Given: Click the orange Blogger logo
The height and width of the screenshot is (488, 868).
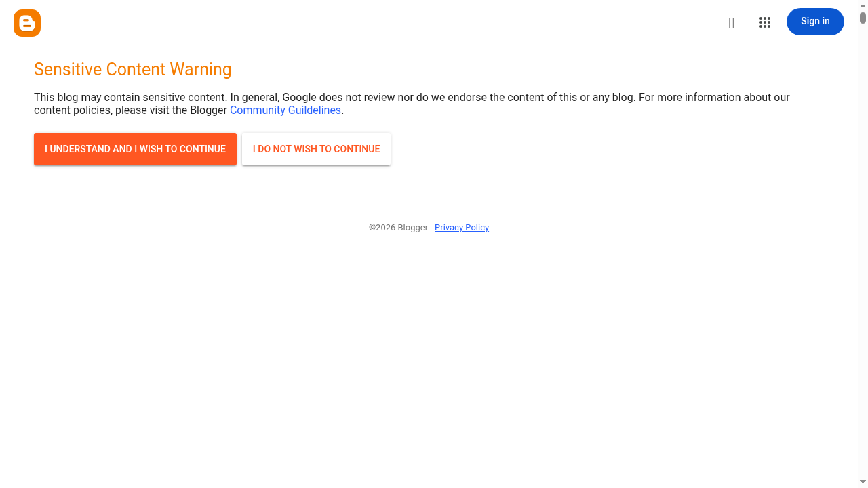Looking at the screenshot, I should [27, 23].
